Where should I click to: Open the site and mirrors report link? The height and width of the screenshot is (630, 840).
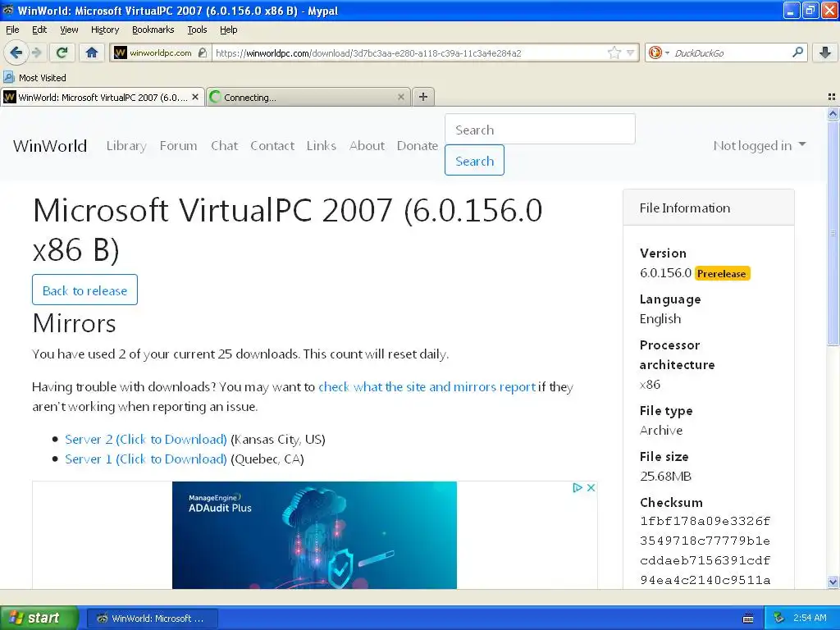(427, 387)
